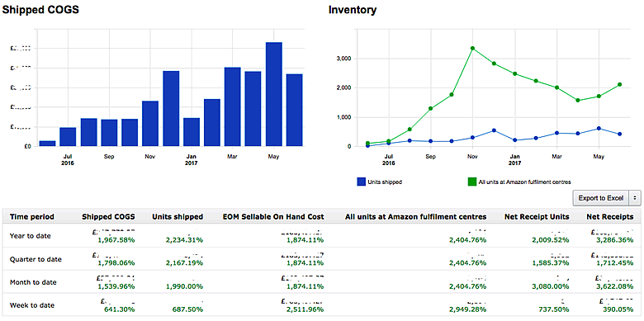Click the Units shipped column header

(x=178, y=217)
